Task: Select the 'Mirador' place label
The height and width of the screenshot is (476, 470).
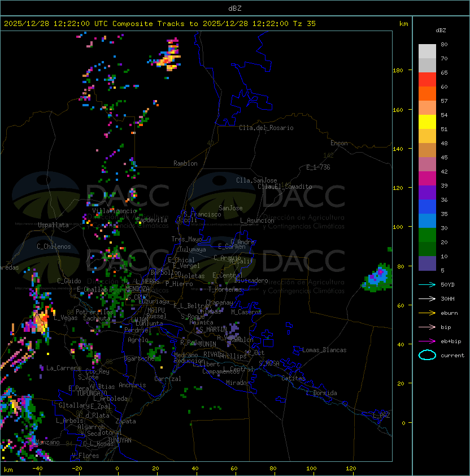Action: [x=238, y=383]
